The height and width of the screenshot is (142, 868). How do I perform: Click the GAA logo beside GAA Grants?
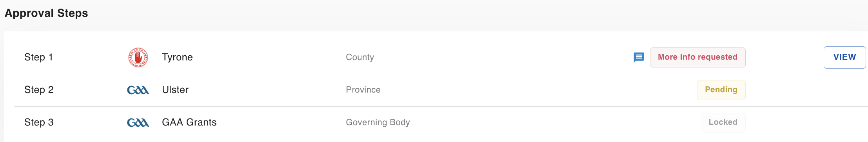point(138,123)
